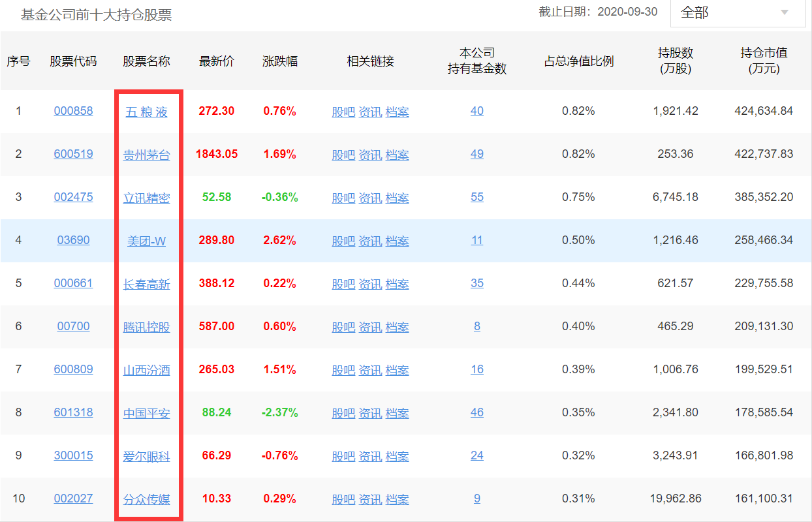Click the 贵州茅台 stock name
This screenshot has width=812, height=522.
[x=147, y=155]
